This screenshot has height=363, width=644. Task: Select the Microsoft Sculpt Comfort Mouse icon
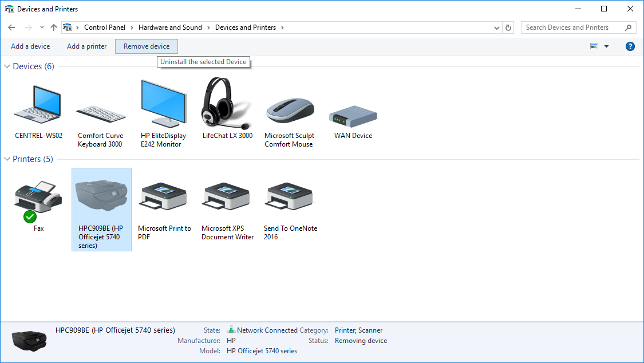(290, 110)
